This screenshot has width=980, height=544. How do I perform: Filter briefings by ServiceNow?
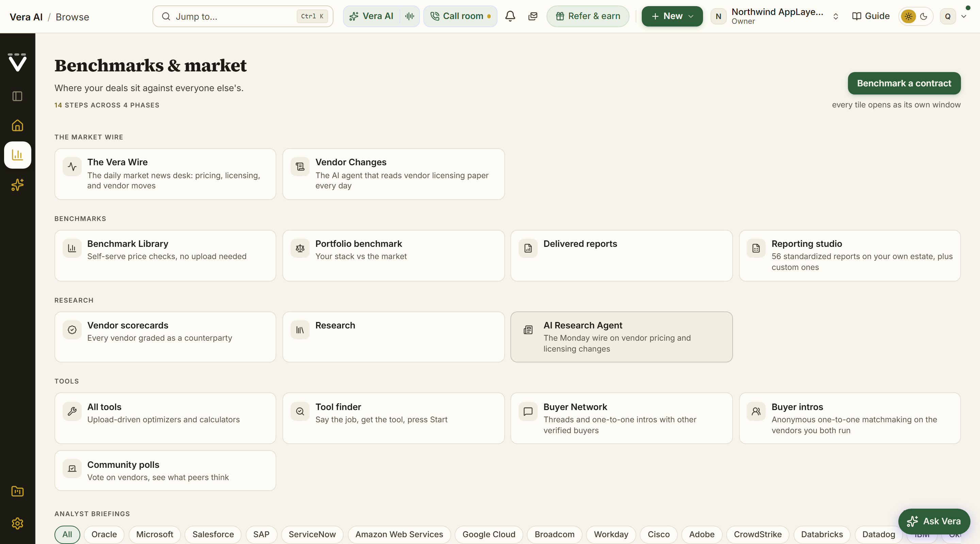coord(312,534)
